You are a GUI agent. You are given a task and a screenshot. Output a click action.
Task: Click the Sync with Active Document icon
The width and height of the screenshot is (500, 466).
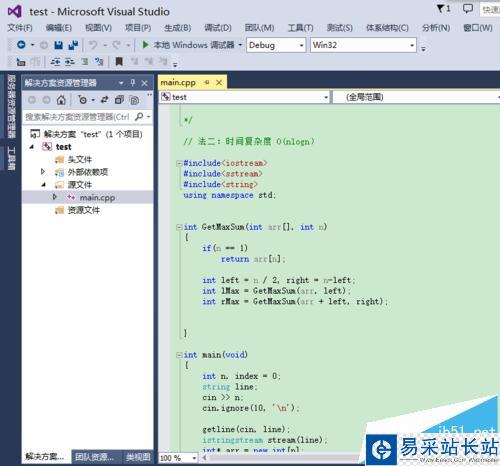point(104,100)
